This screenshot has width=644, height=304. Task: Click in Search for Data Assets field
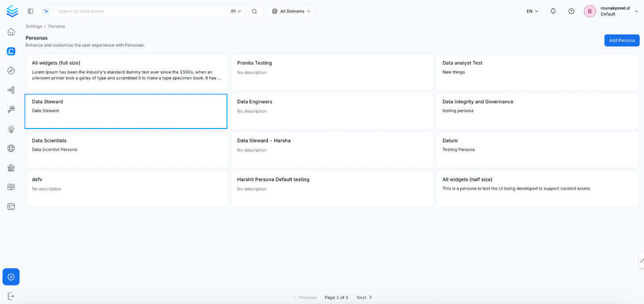point(141,11)
